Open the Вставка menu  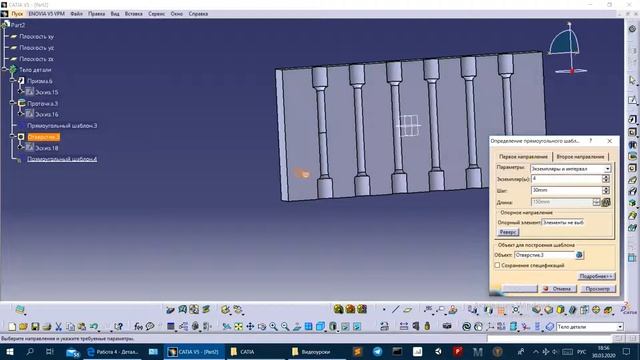[133, 14]
